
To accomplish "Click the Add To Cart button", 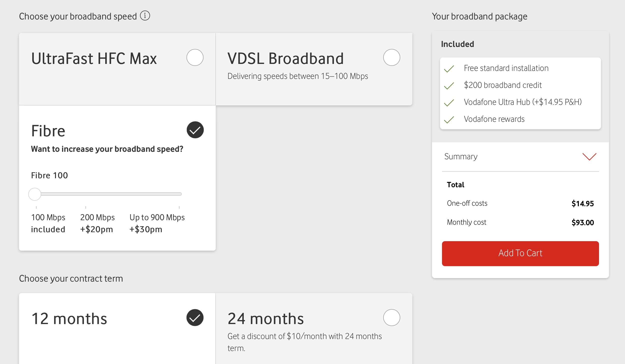I will pyautogui.click(x=520, y=253).
